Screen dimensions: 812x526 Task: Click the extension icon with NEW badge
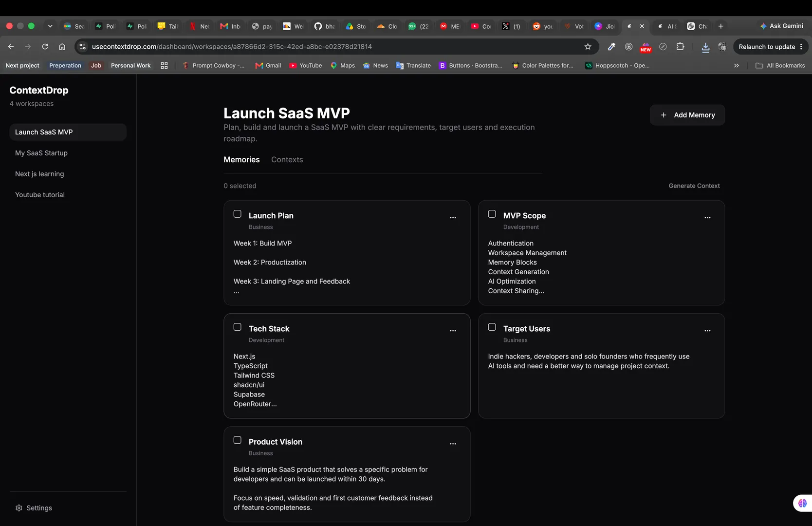click(646, 47)
